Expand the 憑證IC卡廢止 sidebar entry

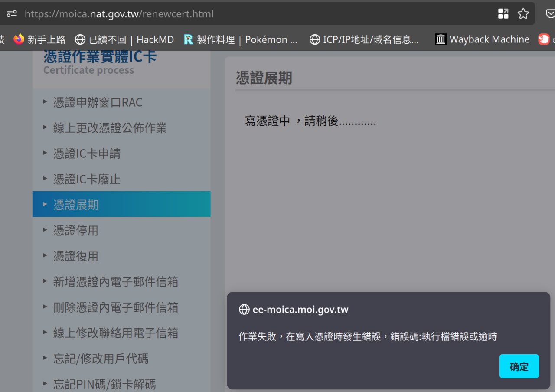87,179
